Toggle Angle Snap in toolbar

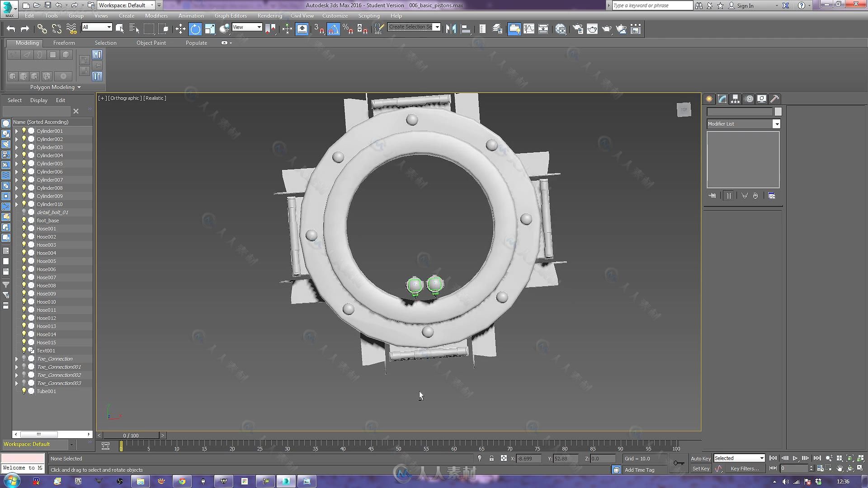click(333, 29)
